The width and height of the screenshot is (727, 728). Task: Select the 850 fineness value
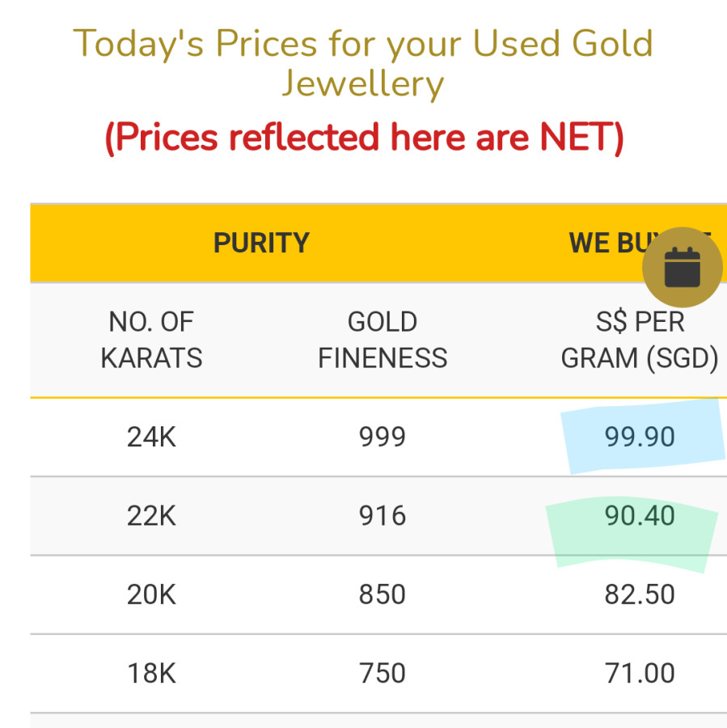coord(382,595)
